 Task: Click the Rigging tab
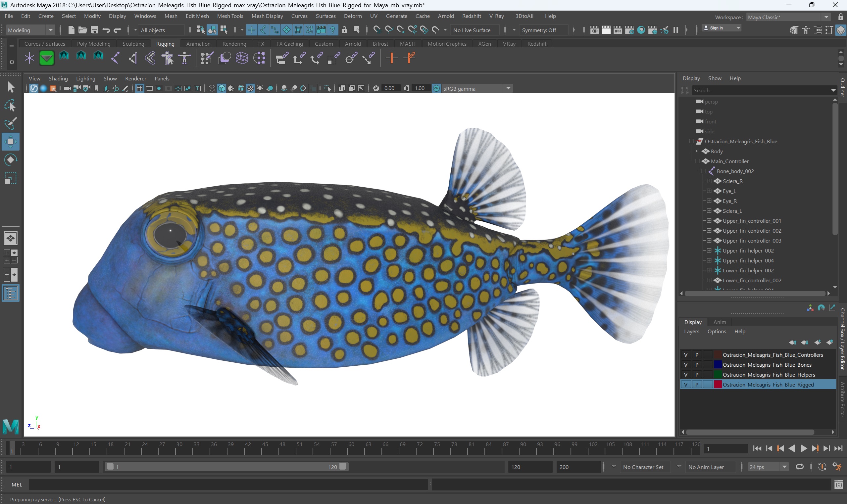[165, 43]
